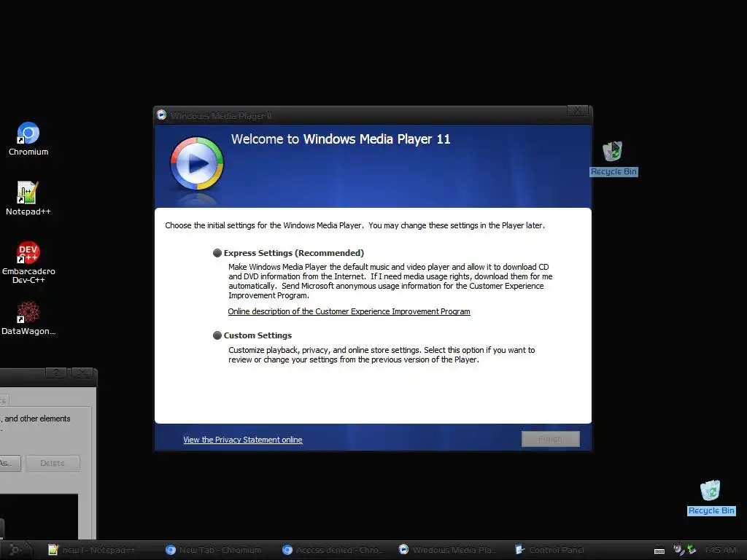This screenshot has width=747, height=560.
Task: Select the Recycle Bin above the taskbar clock
Action: tap(711, 497)
